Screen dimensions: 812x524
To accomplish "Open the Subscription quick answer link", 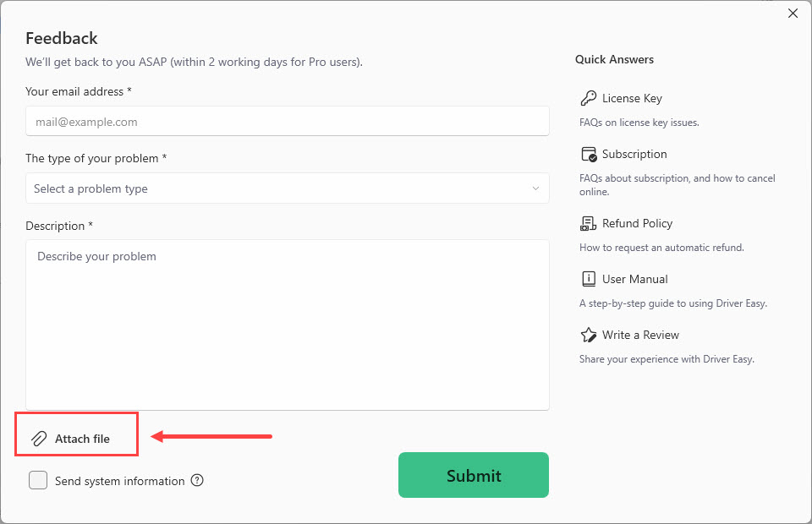I will point(634,154).
